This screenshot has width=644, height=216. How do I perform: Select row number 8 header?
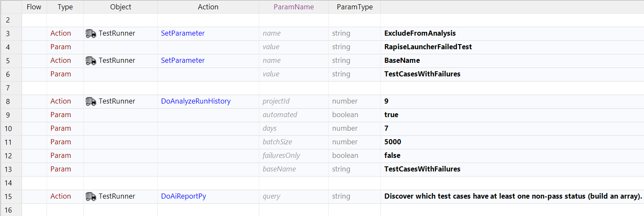(x=8, y=101)
